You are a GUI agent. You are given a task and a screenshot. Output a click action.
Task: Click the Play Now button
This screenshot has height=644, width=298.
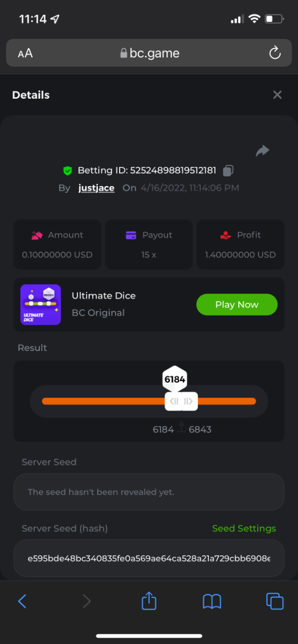pos(237,304)
